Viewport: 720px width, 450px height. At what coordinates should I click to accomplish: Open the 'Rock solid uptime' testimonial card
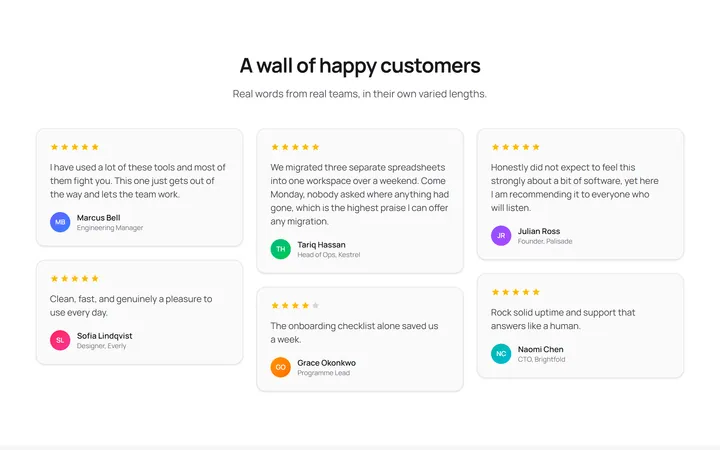[x=580, y=326]
